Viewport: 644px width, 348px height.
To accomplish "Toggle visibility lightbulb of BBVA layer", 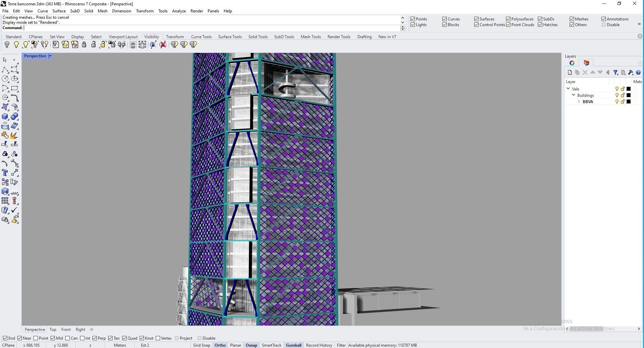I will (x=617, y=102).
